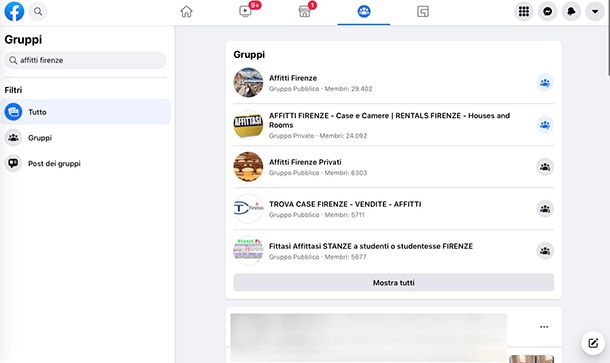Click Affitti Firenze Privati bridge avatar
The width and height of the screenshot is (610, 363).
coord(248,167)
